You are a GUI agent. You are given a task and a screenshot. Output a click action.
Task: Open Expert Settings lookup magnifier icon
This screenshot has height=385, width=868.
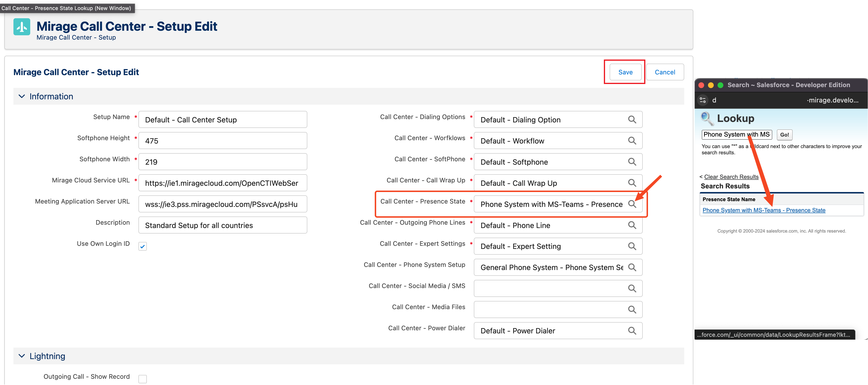pos(632,246)
